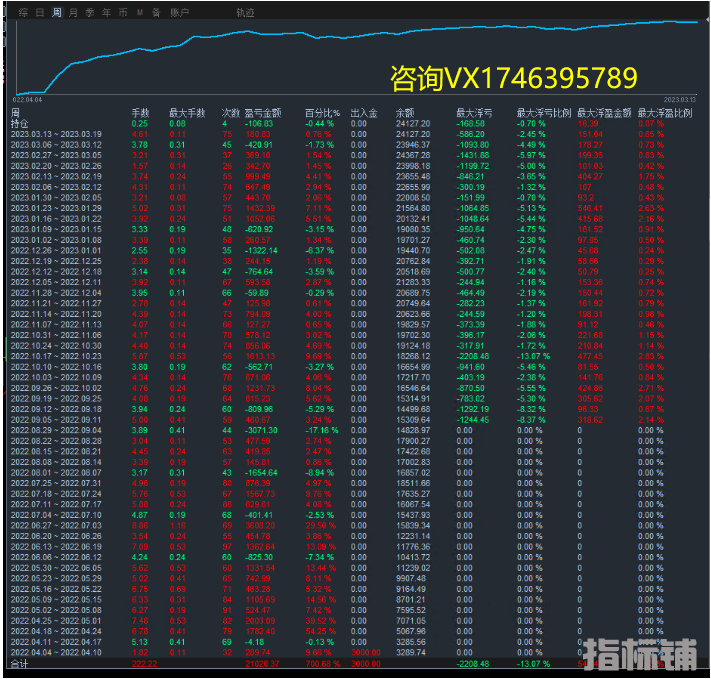Viewport: 711px width, 679px height.
Task: Click the 次数 column header
Action: [229, 114]
